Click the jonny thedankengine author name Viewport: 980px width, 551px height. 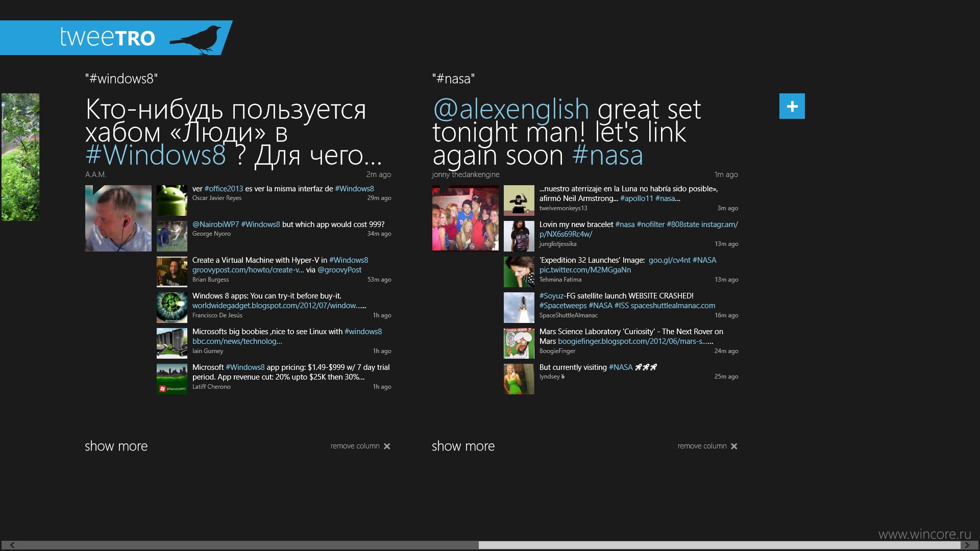pos(465,174)
